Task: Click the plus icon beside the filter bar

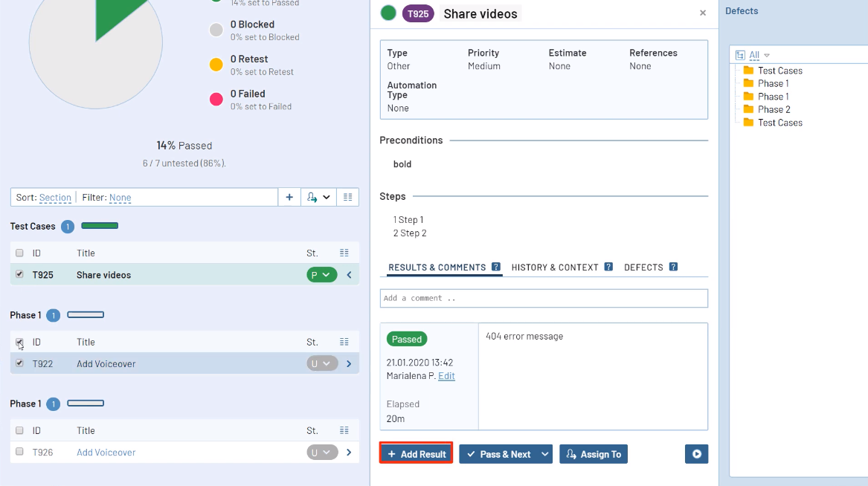Action: 289,197
